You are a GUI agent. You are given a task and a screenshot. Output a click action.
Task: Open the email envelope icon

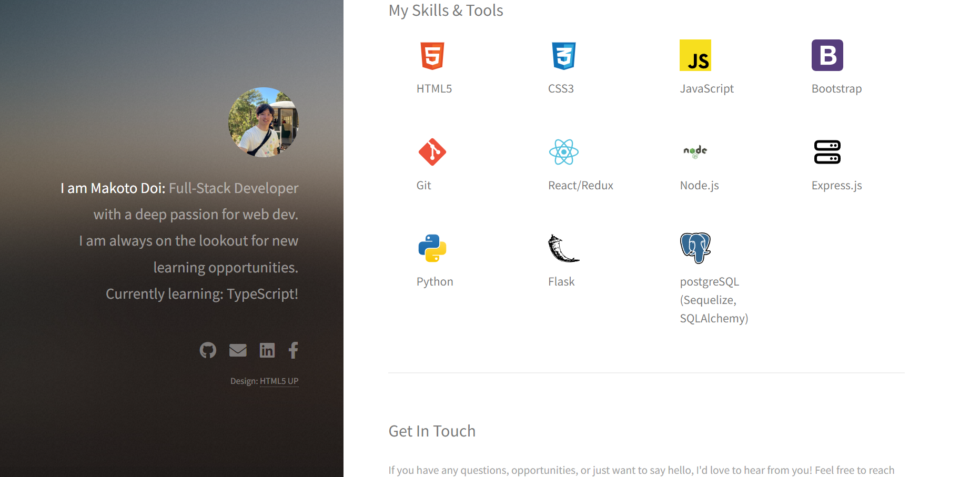click(238, 350)
